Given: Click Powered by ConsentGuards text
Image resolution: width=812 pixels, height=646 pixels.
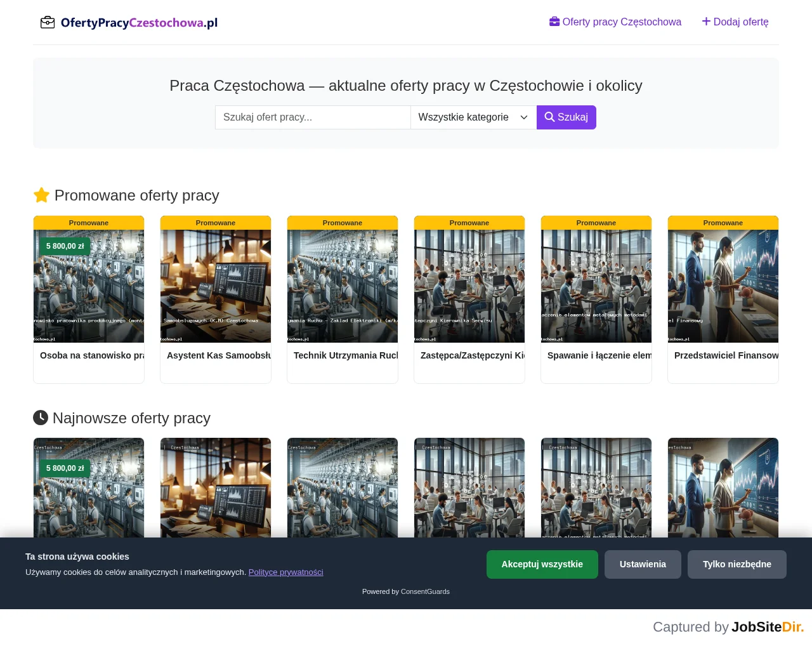Looking at the screenshot, I should [x=406, y=591].
